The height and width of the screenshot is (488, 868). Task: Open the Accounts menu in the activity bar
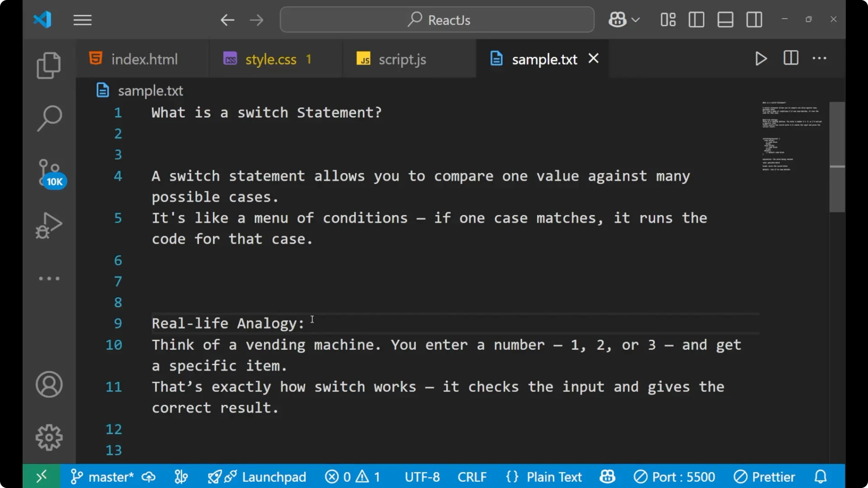click(49, 385)
